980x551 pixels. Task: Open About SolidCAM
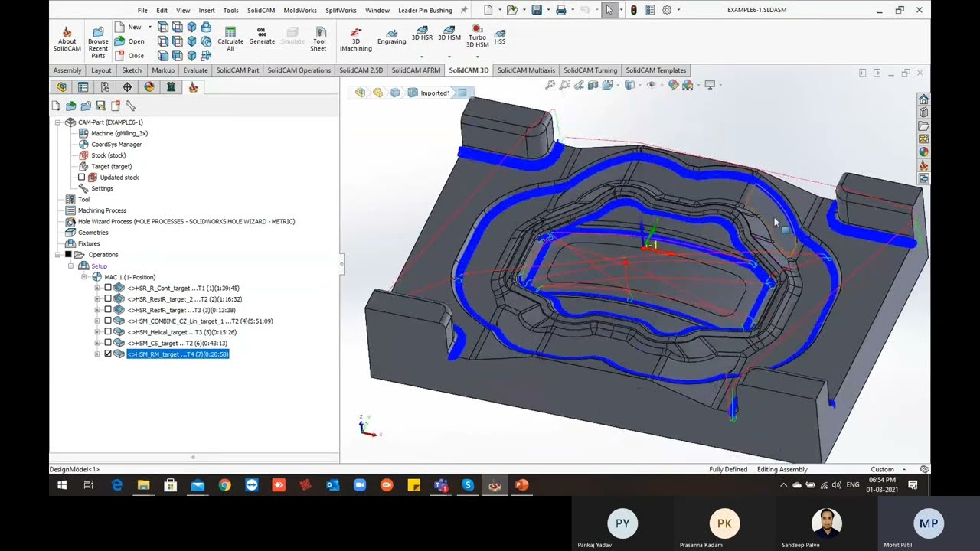(x=67, y=40)
